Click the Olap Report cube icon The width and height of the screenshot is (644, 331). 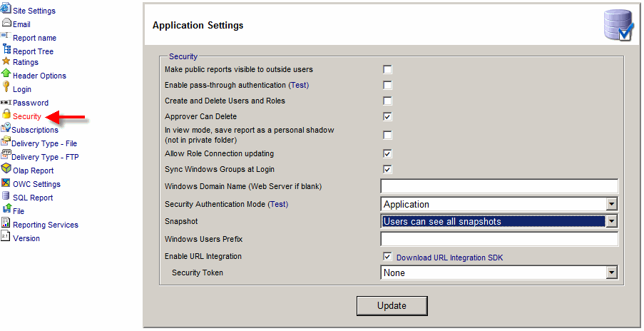pos(6,168)
